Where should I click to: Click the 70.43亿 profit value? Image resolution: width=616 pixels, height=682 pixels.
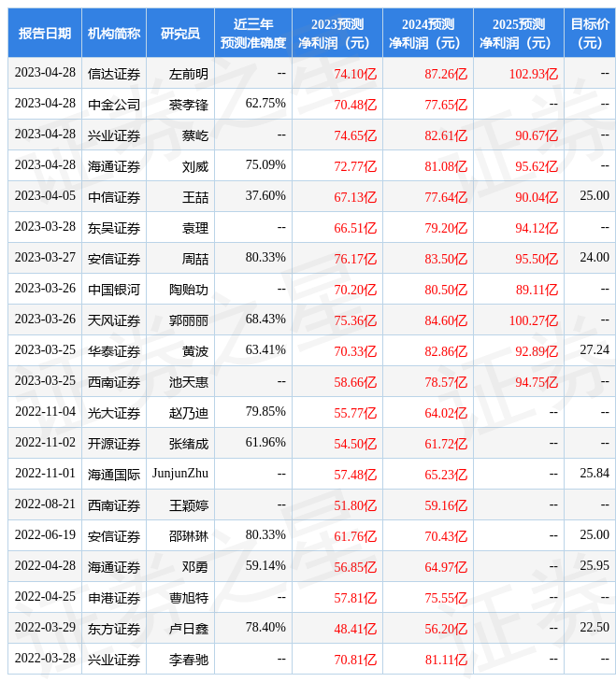(446, 537)
